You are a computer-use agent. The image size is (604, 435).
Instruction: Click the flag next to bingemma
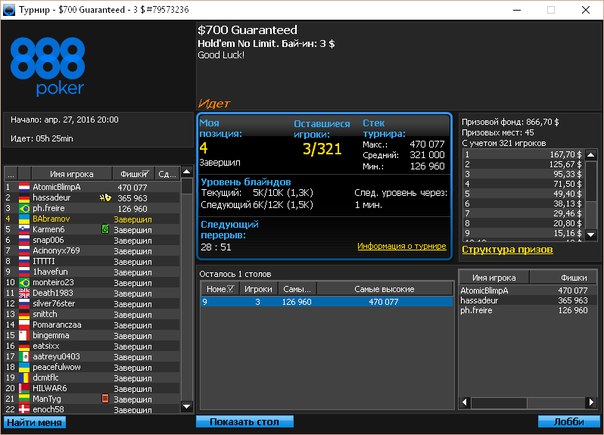point(24,336)
